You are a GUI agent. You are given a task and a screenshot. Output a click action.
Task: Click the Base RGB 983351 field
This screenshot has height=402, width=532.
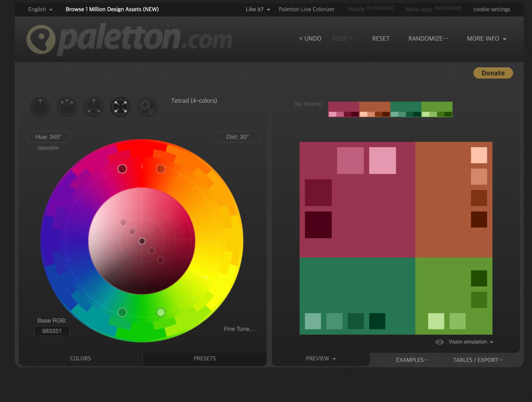(52, 331)
